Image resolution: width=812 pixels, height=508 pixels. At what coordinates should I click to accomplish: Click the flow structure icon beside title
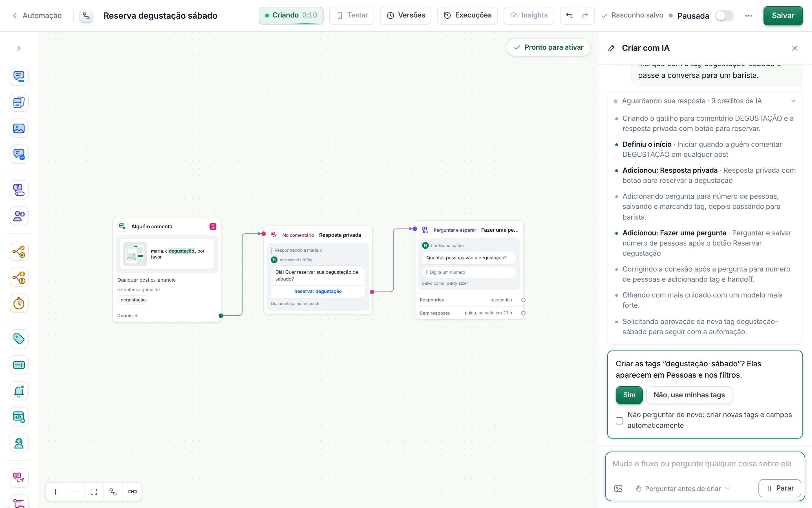tap(86, 16)
